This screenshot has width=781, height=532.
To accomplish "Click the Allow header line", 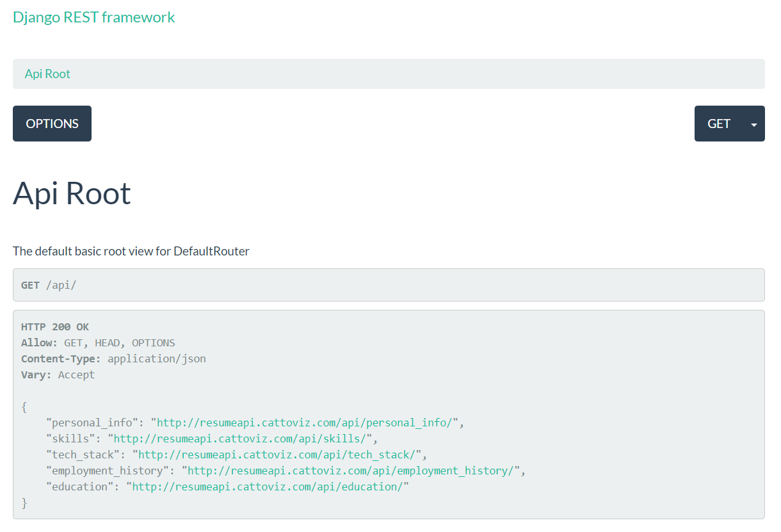I will [x=98, y=343].
